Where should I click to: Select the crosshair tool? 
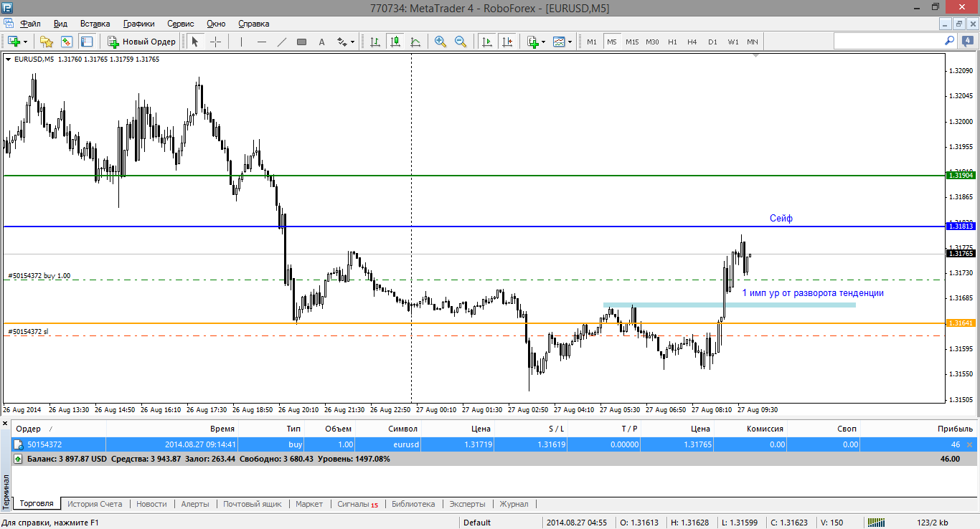pos(215,42)
